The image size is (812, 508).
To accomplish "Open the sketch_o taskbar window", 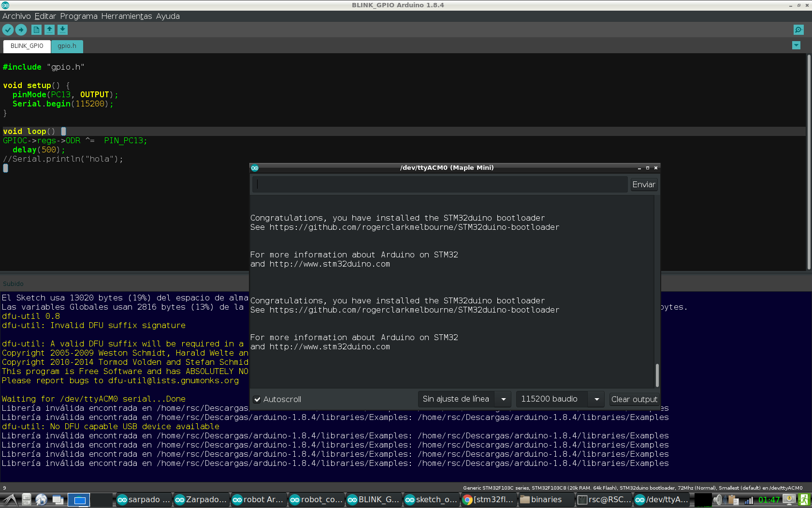I will (x=431, y=500).
